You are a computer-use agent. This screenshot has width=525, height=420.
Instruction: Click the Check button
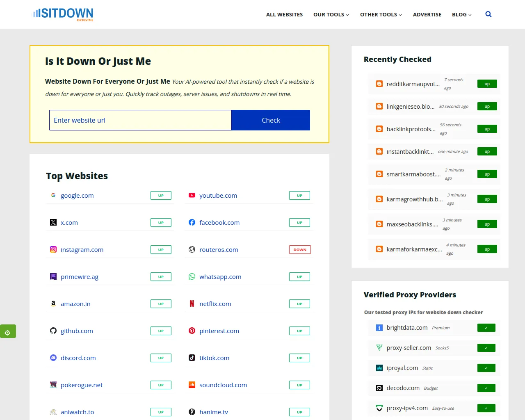(271, 120)
